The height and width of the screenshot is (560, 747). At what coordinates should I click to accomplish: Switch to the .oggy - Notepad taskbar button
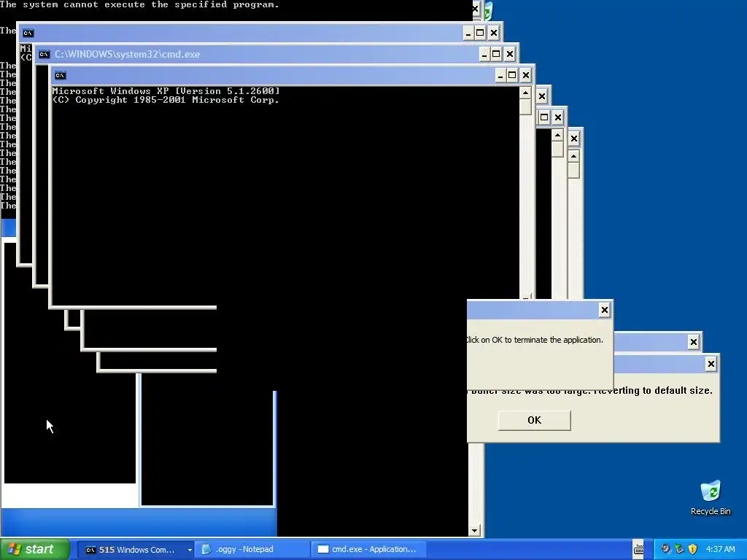coord(252,550)
